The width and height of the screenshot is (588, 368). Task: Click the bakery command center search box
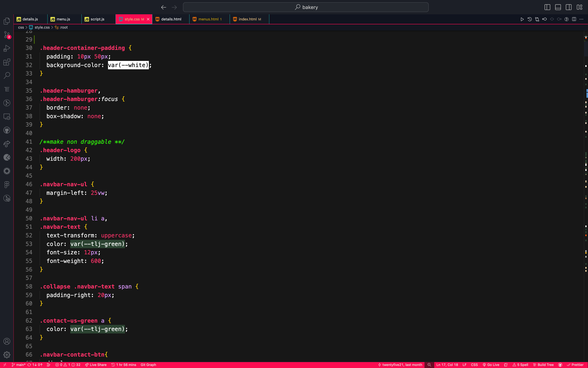point(306,7)
